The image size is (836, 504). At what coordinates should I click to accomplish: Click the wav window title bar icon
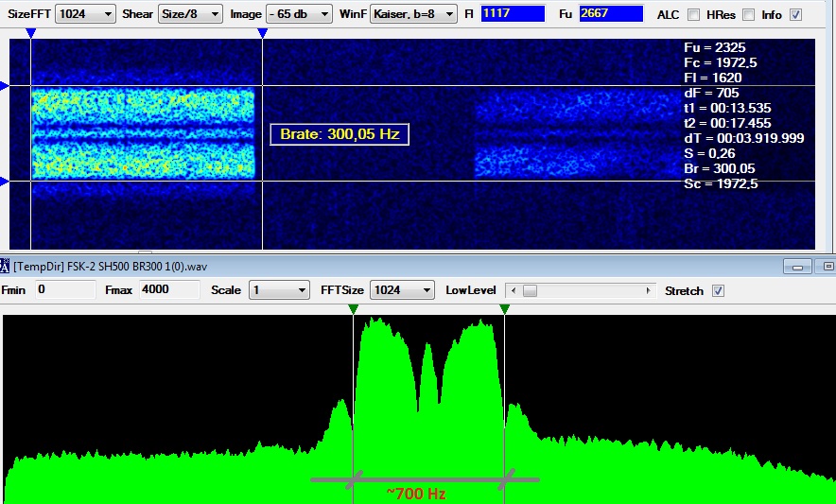pos(5,266)
